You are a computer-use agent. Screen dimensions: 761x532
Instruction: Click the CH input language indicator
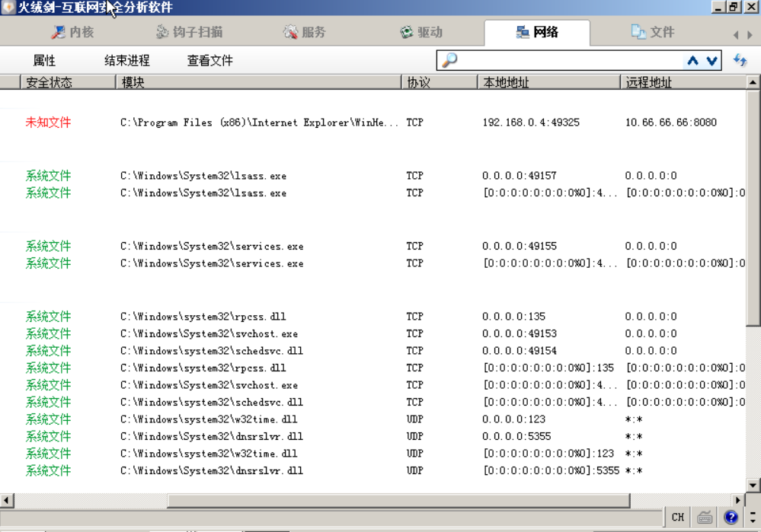[x=678, y=517]
